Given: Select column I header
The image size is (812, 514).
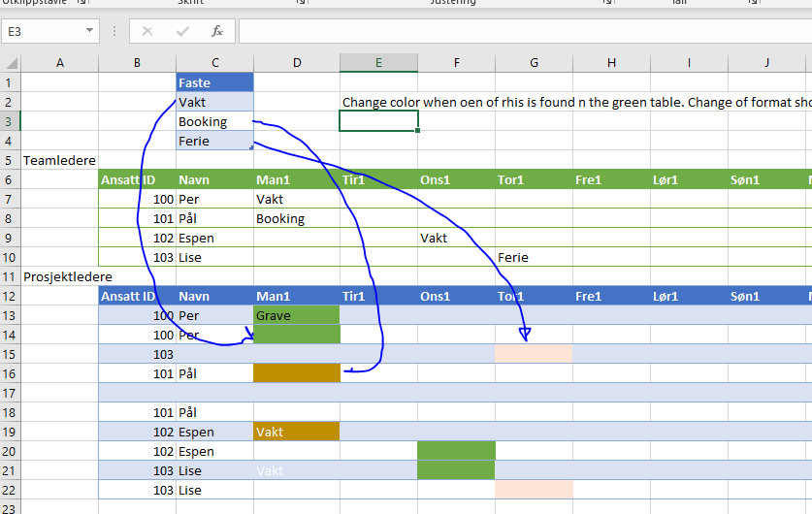Looking at the screenshot, I should click(x=689, y=63).
